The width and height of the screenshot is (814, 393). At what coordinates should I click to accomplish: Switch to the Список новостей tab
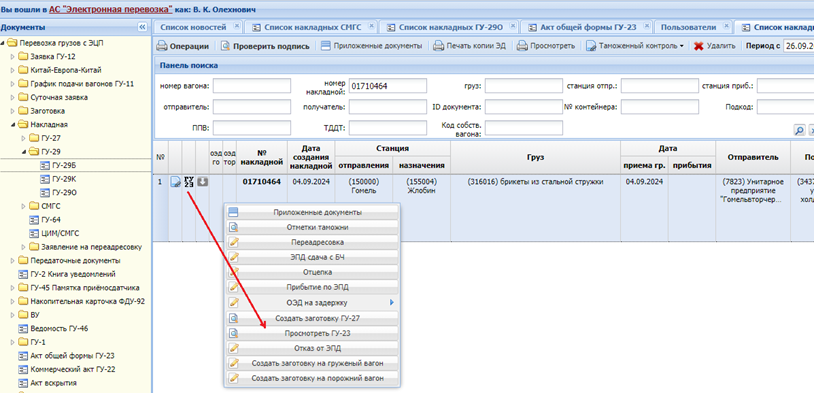(193, 27)
